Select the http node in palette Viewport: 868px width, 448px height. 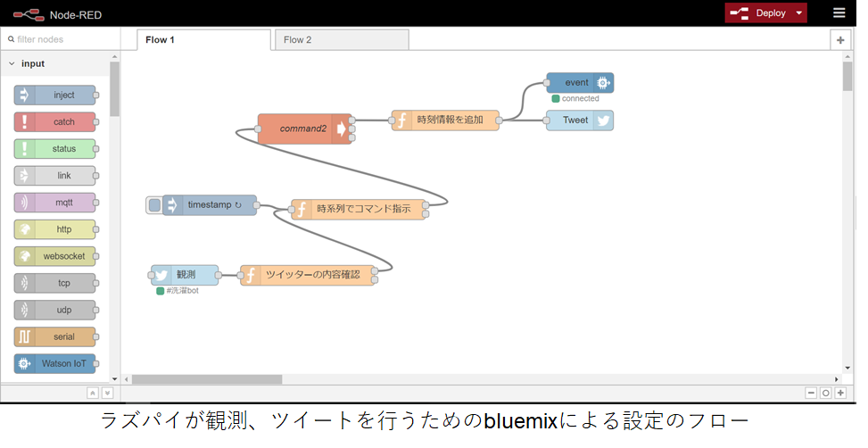[54, 229]
